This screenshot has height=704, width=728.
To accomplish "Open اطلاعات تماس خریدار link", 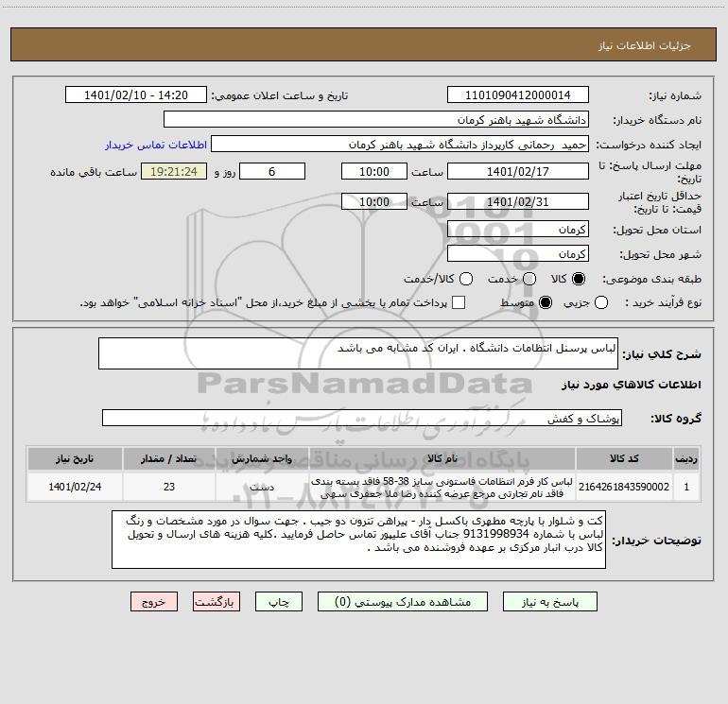I will coord(156,145).
